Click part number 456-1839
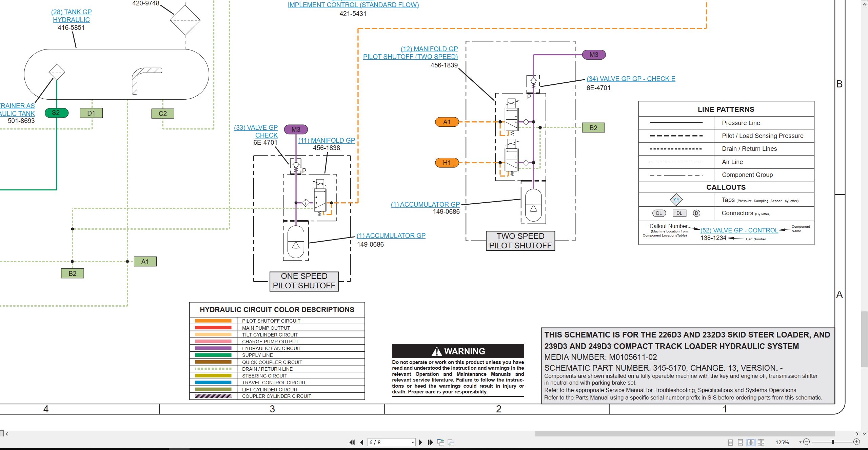868x450 pixels. (444, 65)
